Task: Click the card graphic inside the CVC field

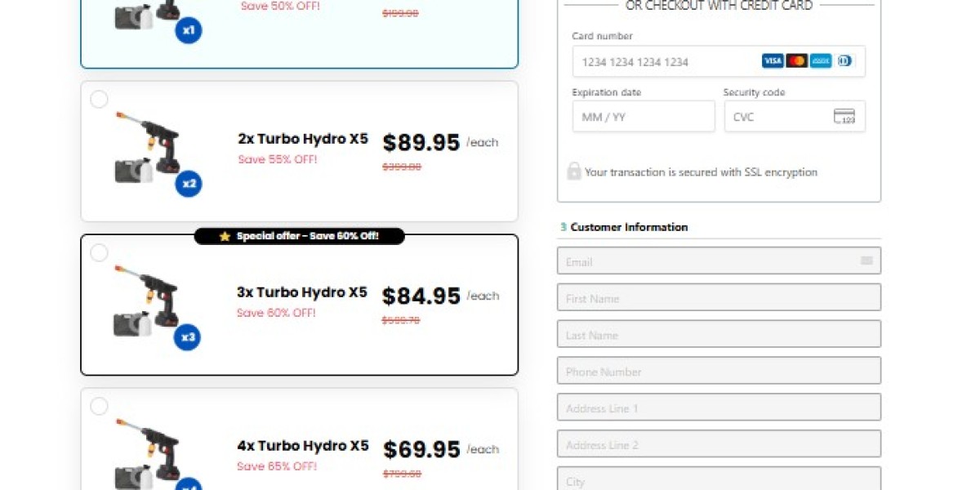Action: click(x=846, y=117)
